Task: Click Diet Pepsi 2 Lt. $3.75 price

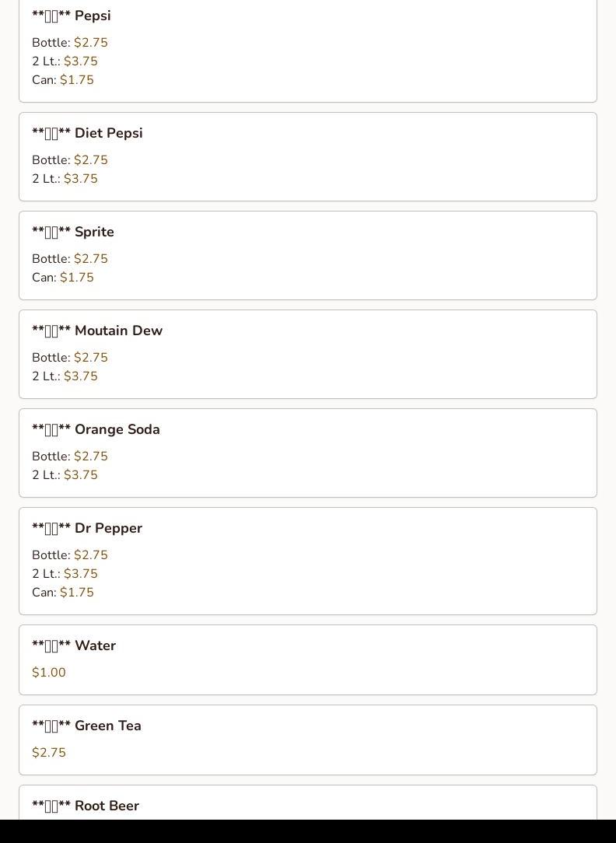Action: [x=81, y=179]
